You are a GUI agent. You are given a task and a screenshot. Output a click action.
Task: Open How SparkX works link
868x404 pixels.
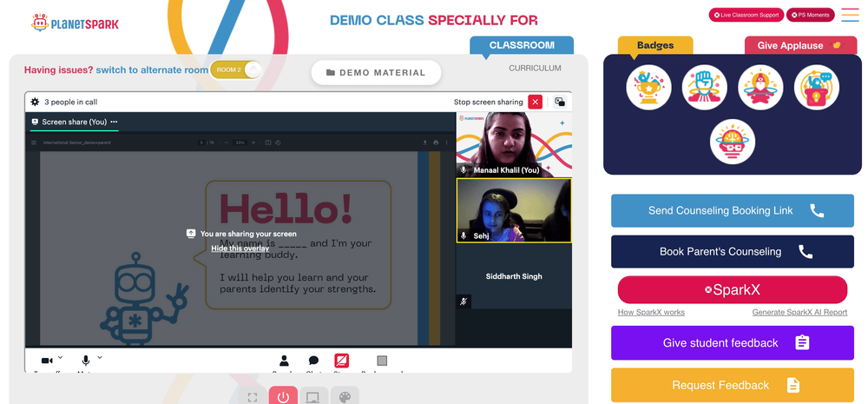coord(651,312)
